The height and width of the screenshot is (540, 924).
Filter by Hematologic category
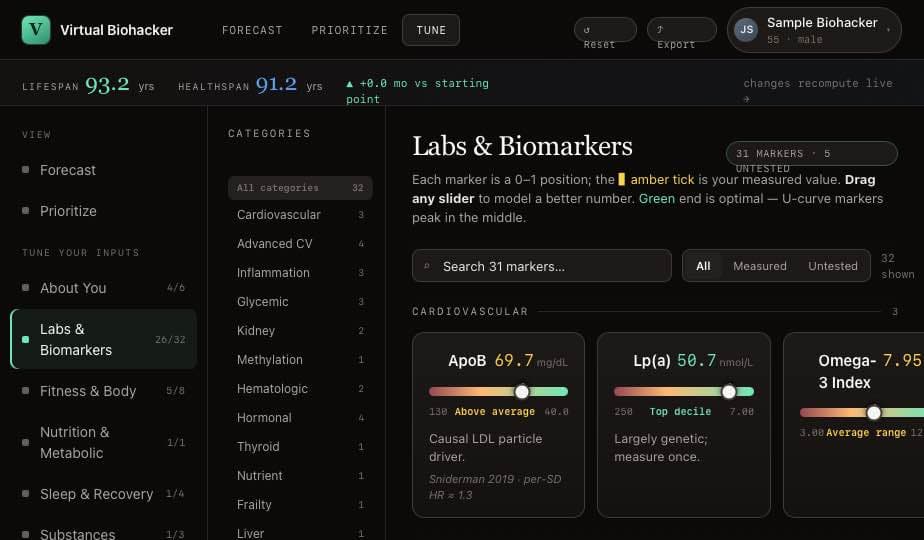[300, 388]
